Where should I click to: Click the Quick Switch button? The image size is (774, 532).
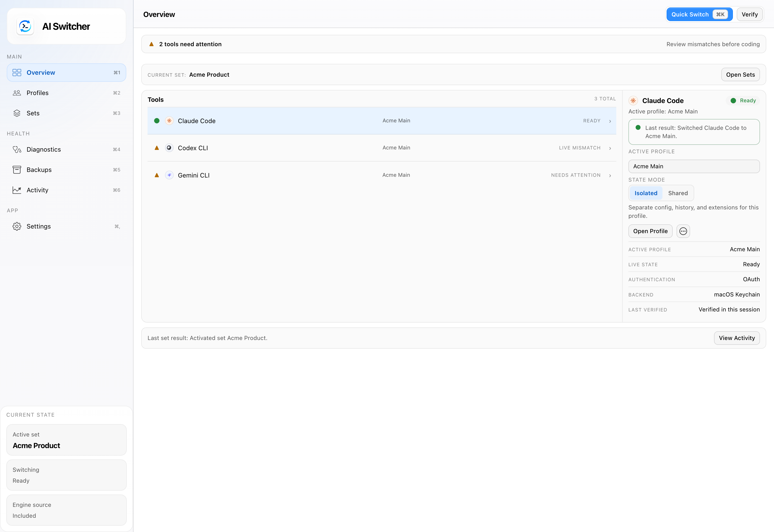[x=699, y=14]
